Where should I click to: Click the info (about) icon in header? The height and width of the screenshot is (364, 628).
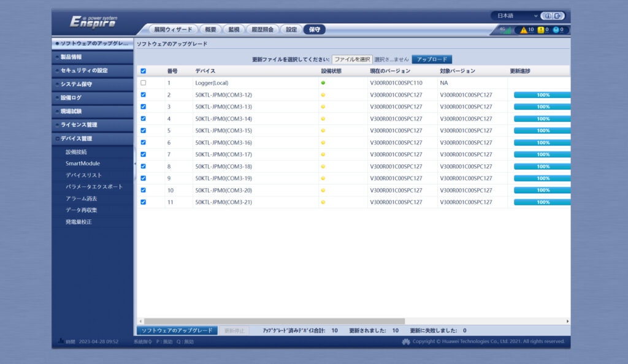548,16
